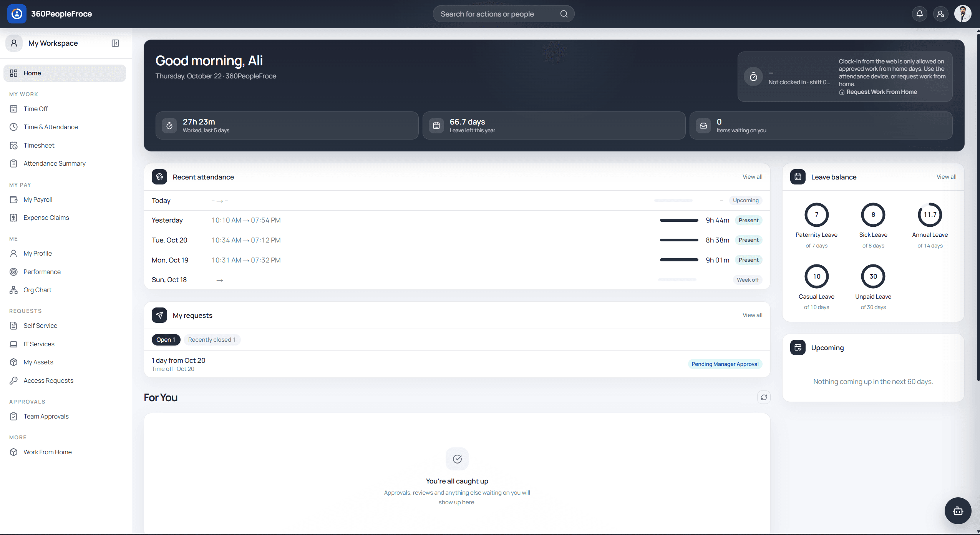Click the Leave balance calendar icon
980x535 pixels.
(798, 177)
